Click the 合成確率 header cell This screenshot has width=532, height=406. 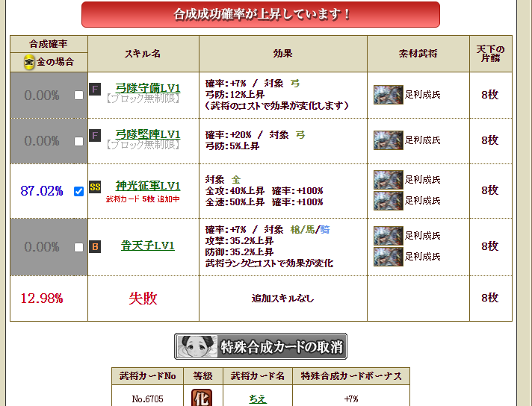point(49,44)
